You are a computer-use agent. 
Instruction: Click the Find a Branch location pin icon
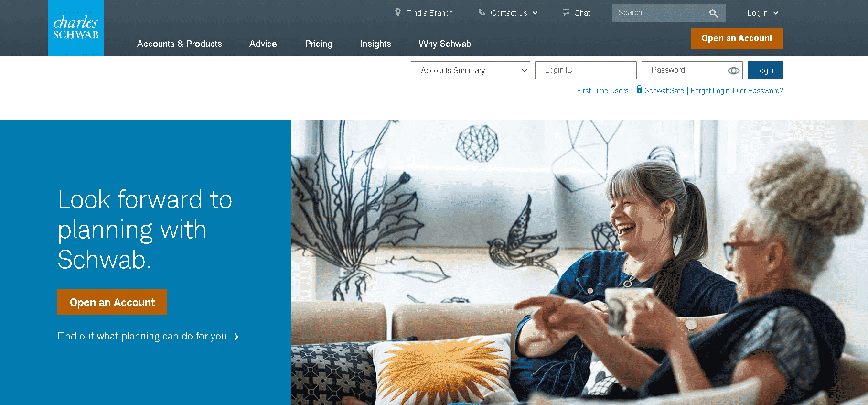(x=398, y=12)
